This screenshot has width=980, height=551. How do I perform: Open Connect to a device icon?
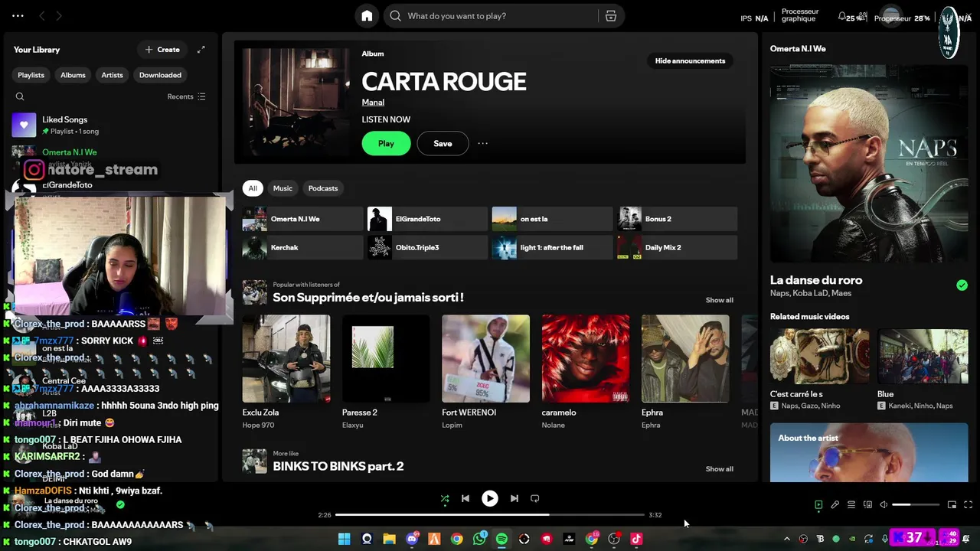pos(867,505)
